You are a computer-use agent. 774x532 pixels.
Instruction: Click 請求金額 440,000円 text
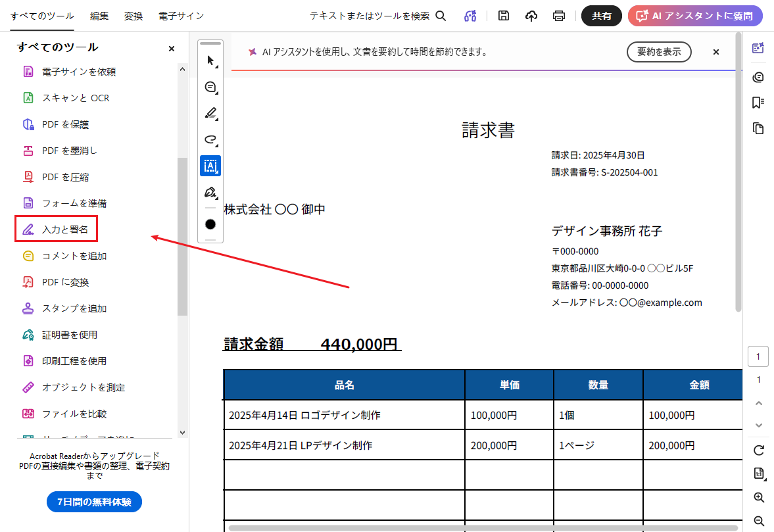[x=312, y=344]
